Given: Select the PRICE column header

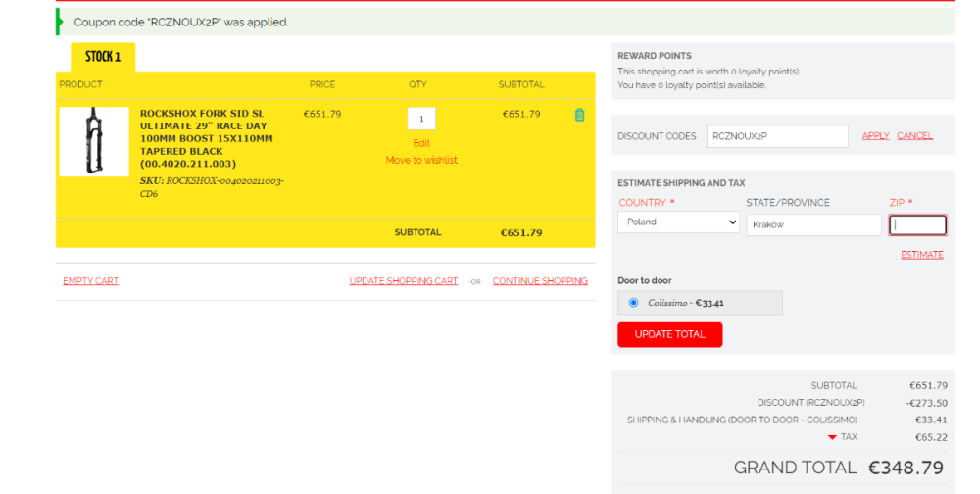Looking at the screenshot, I should tap(322, 84).
